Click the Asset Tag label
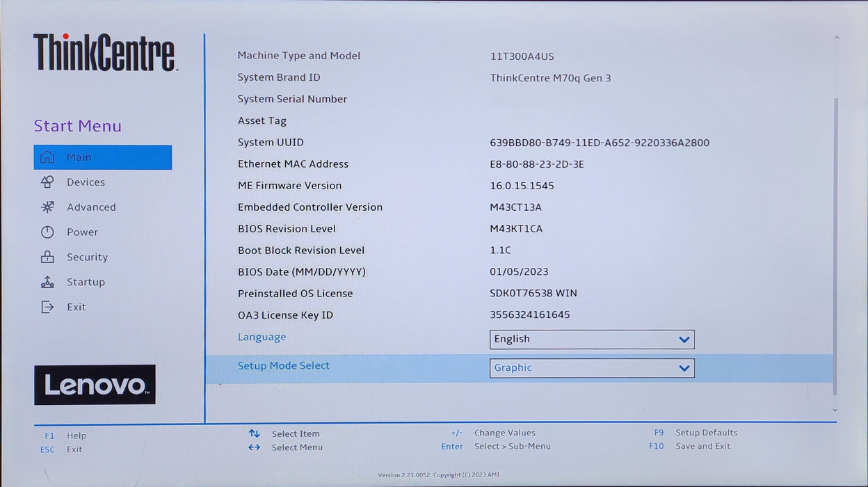This screenshot has width=868, height=487. point(262,120)
